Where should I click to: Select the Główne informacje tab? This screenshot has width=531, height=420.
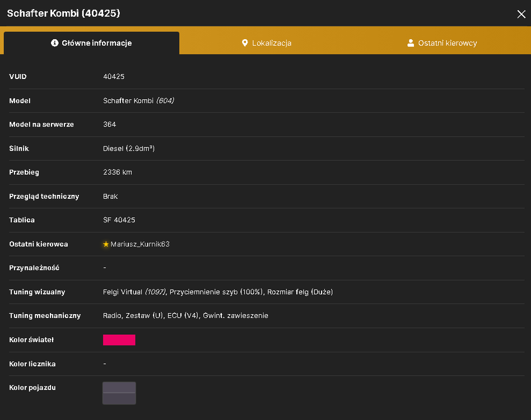click(91, 43)
